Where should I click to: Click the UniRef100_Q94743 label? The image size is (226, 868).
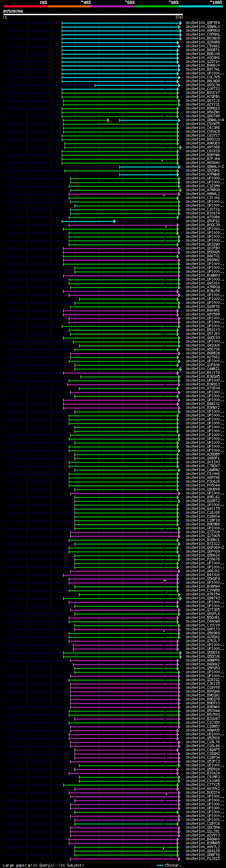[203, 598]
